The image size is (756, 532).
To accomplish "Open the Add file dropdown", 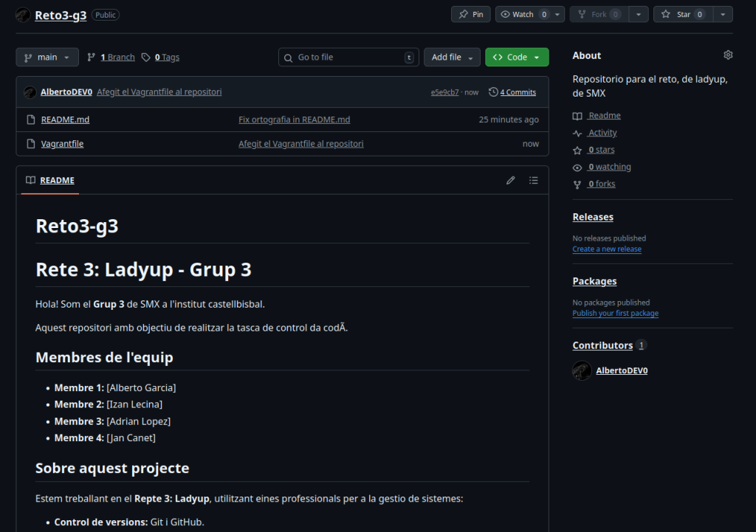I will [452, 57].
